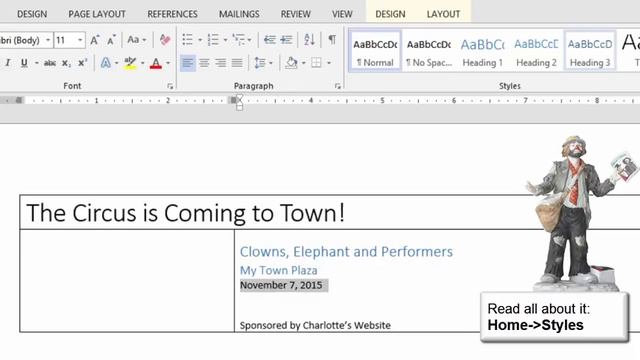
Task: Click the Decrease Indent icon
Action: 270,40
